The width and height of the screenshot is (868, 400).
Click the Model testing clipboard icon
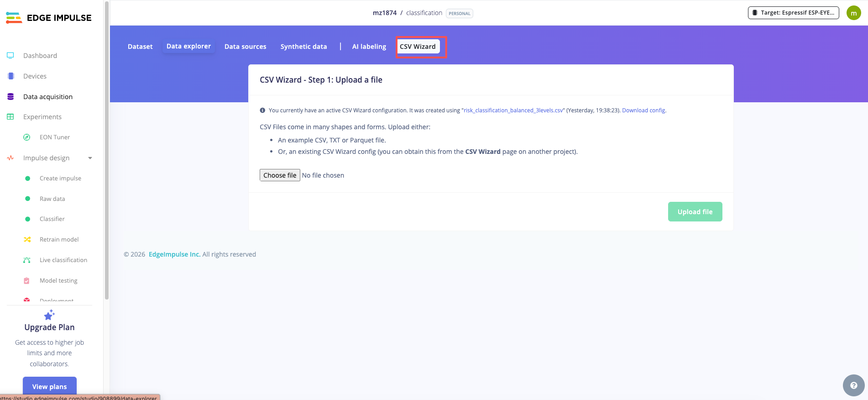coord(27,281)
